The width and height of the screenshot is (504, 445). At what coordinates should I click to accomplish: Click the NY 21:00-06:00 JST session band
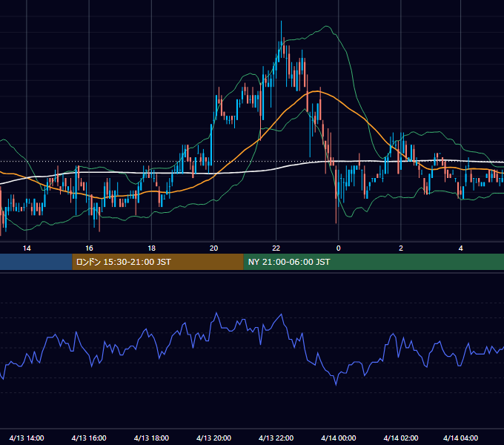pyautogui.click(x=374, y=262)
